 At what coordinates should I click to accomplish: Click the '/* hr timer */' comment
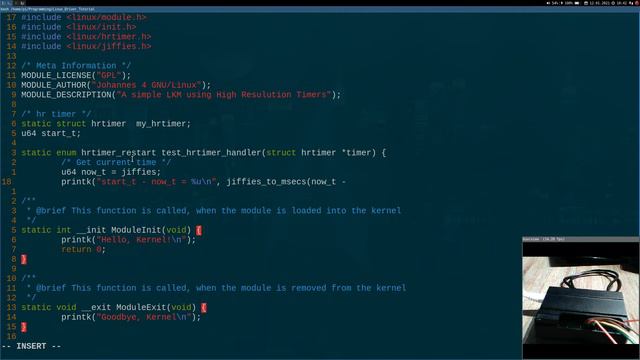56,114
